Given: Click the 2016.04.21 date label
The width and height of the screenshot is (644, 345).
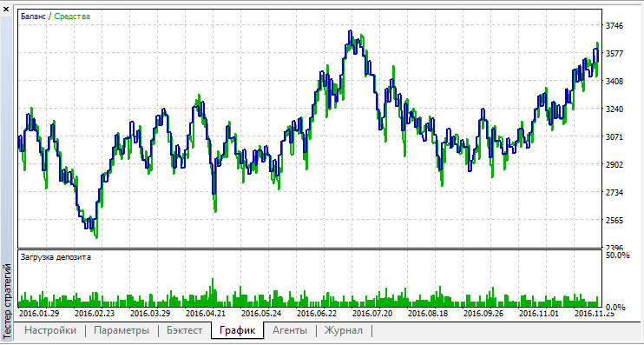Looking at the screenshot, I should coord(206,314).
